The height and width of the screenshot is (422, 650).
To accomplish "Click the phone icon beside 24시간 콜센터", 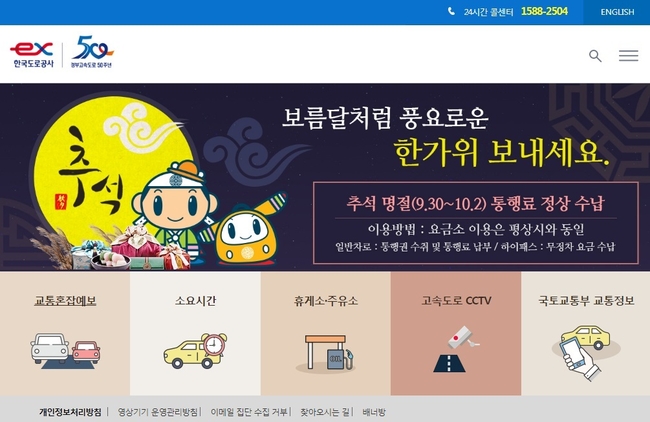I will [451, 12].
